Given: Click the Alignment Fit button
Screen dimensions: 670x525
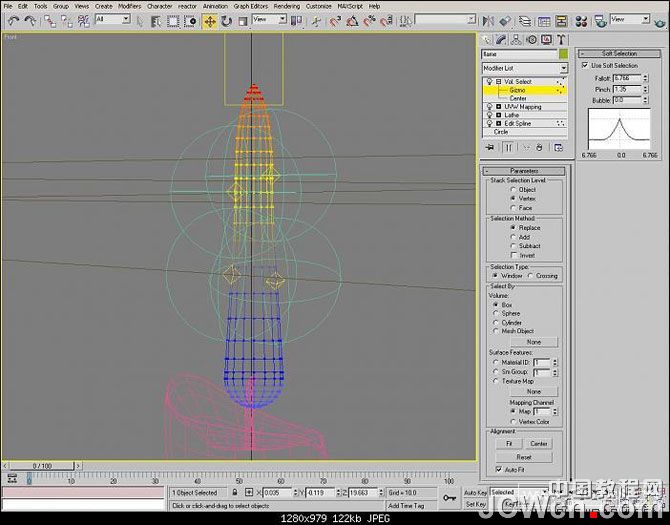Looking at the screenshot, I should tap(509, 443).
